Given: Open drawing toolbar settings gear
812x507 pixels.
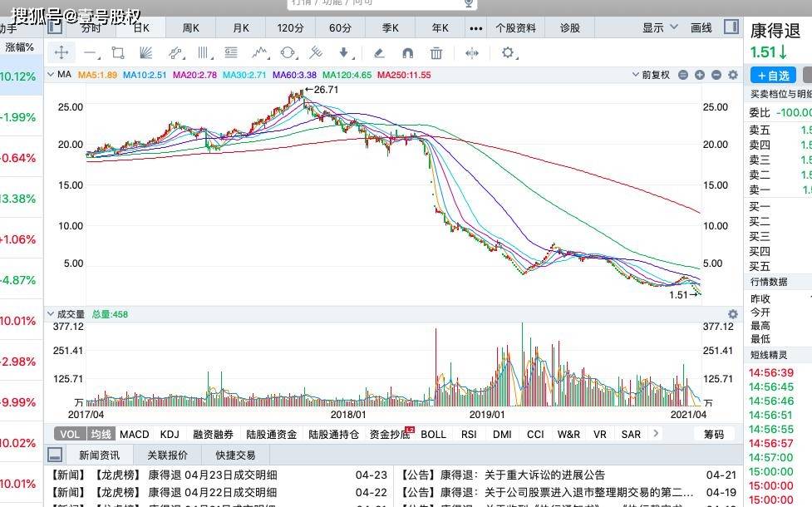Looking at the screenshot, I should [x=508, y=53].
